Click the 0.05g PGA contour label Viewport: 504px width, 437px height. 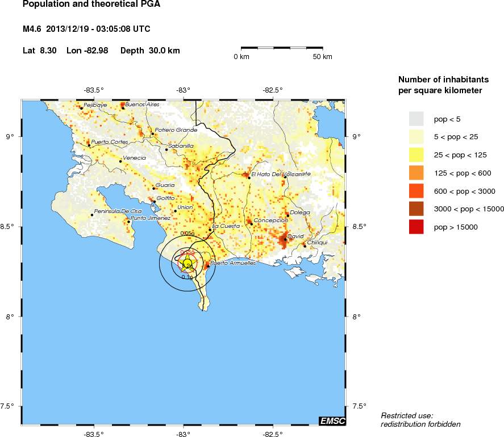tap(187, 234)
